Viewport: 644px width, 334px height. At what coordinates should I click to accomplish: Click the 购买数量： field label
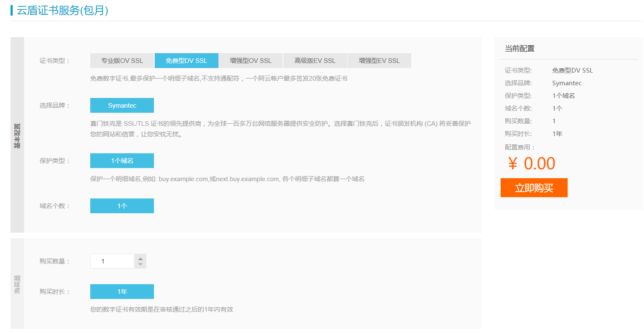(55, 261)
